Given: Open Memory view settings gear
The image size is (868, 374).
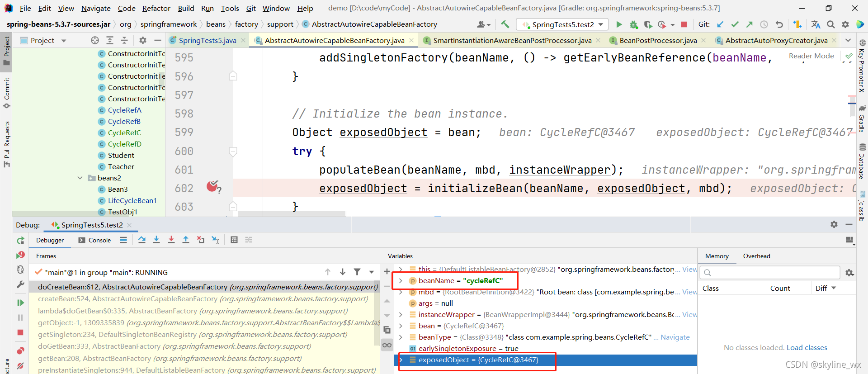Looking at the screenshot, I should point(849,273).
